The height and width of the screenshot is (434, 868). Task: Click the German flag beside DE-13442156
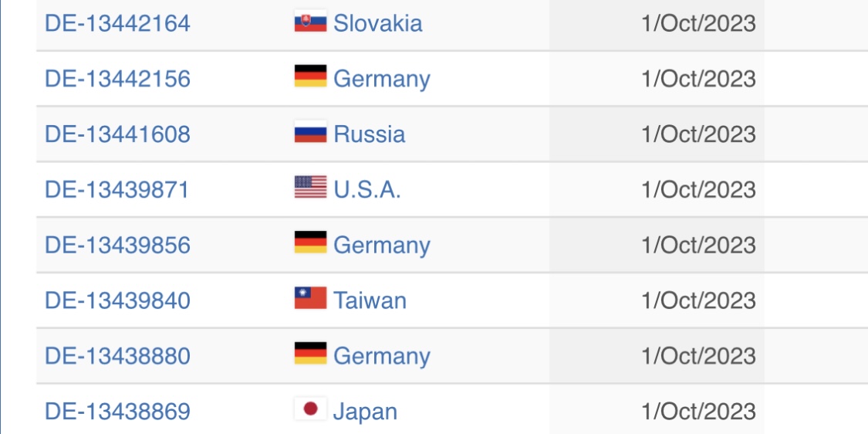311,76
